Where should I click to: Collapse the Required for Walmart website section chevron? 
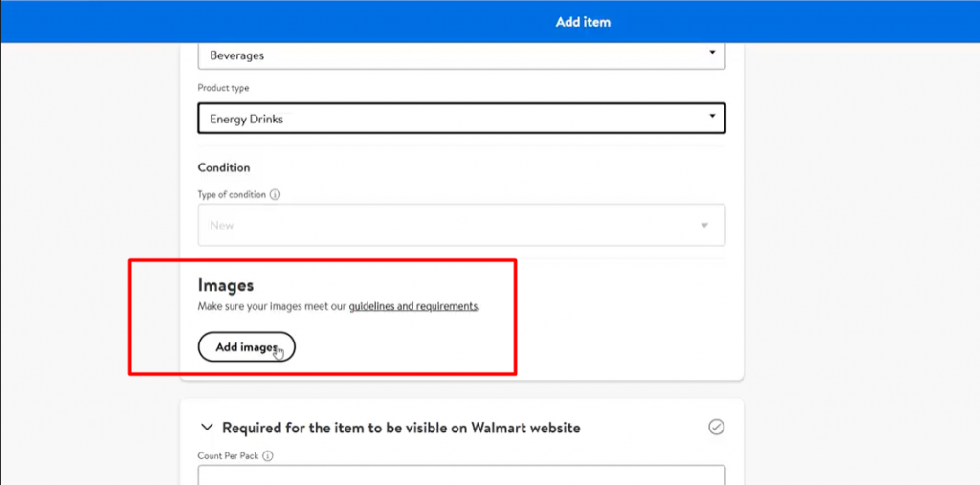[x=206, y=428]
